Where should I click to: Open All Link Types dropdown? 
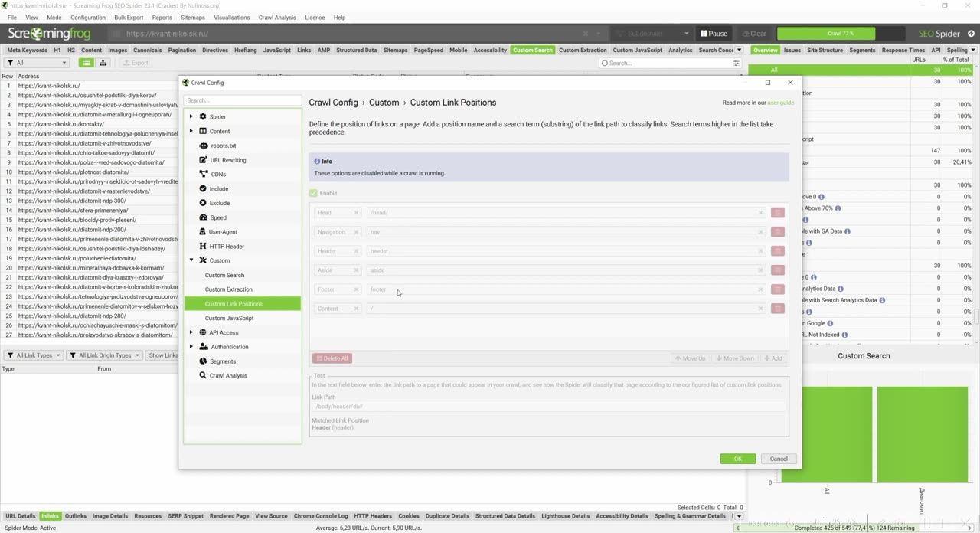[33, 355]
